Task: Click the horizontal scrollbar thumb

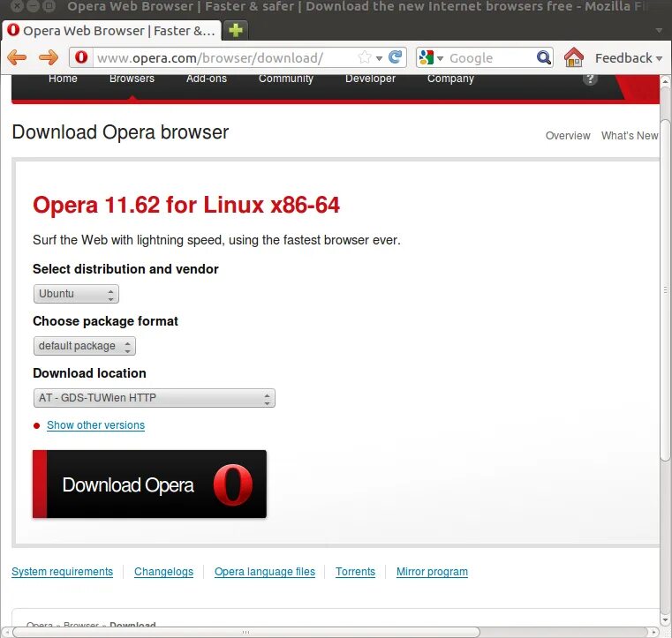Action: click(246, 632)
